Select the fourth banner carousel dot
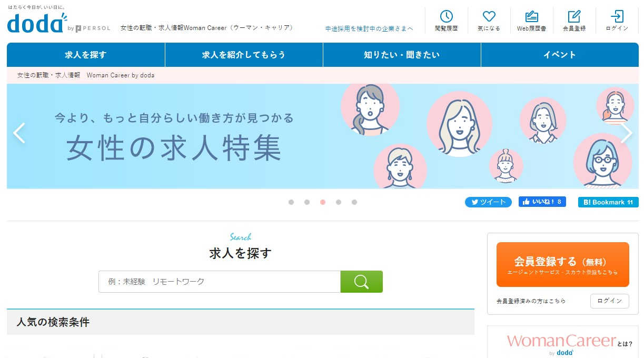The image size is (644, 358). (x=339, y=202)
